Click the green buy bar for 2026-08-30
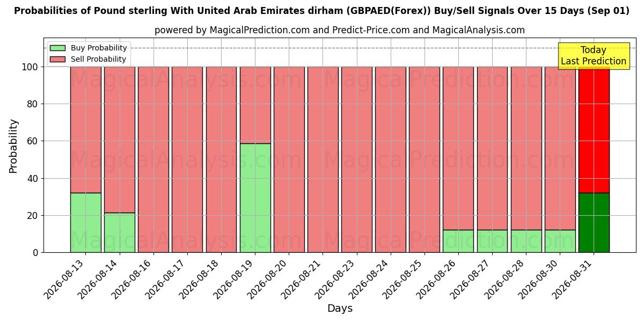This screenshot has height=322, width=644. click(x=560, y=241)
